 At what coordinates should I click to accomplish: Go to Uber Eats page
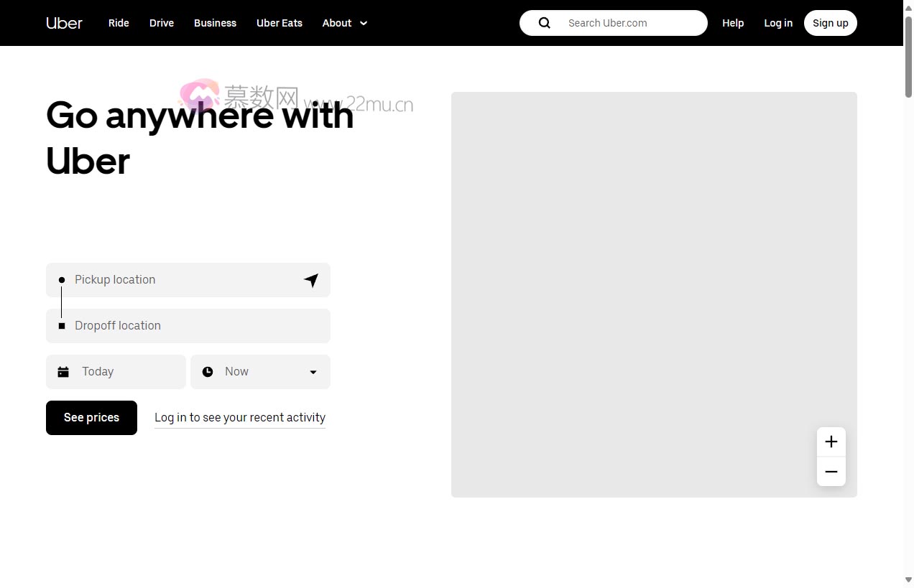pyautogui.click(x=279, y=23)
